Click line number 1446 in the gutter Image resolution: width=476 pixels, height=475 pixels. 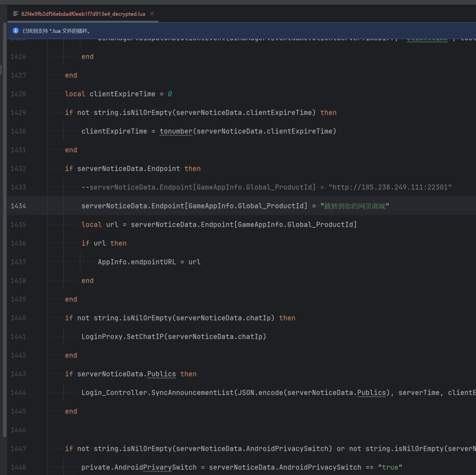tap(18, 430)
